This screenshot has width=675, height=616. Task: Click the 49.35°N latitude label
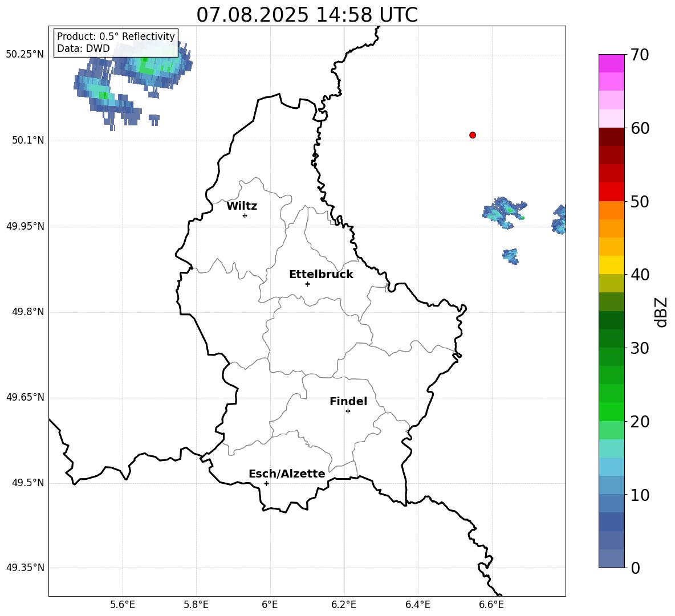25,568
